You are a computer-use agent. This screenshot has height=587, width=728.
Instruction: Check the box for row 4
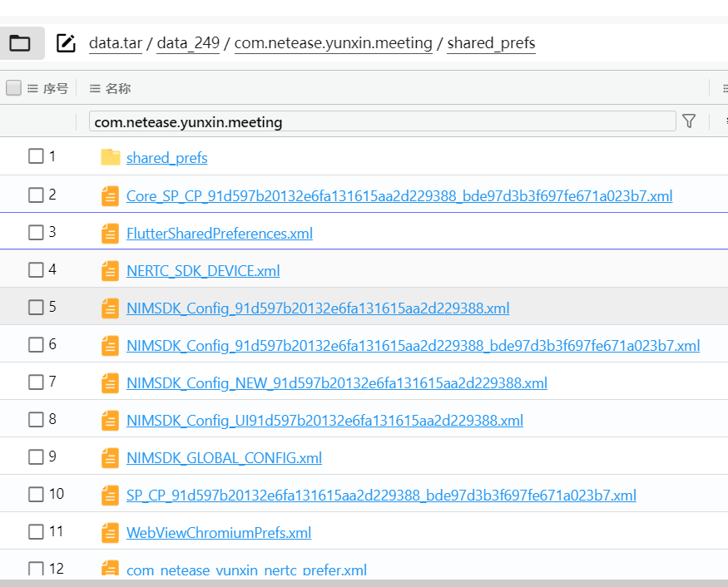36,269
